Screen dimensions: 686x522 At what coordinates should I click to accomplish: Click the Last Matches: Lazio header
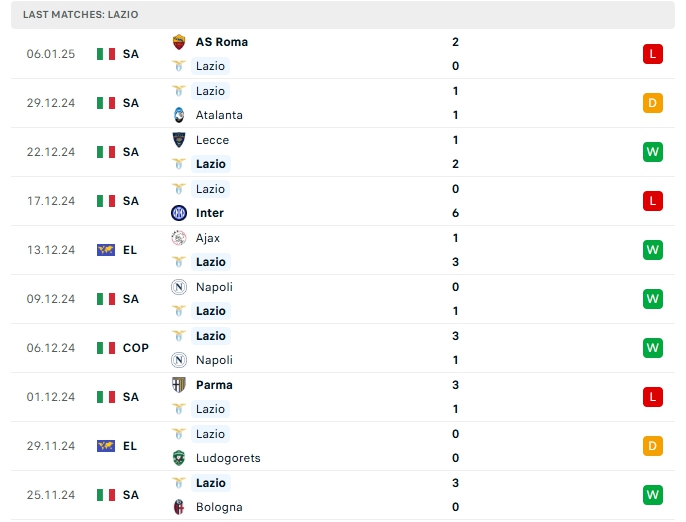coord(81,15)
